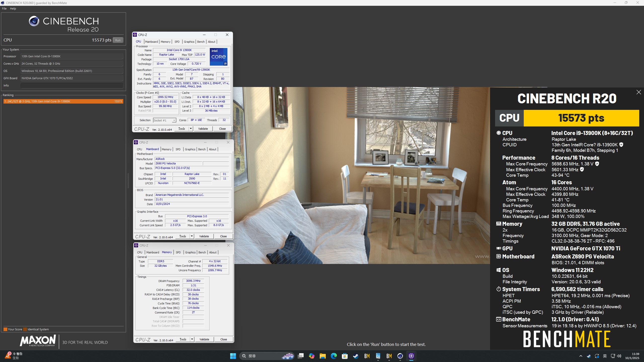Select the CPU tab in the Memory CPU-Z window
The image size is (644, 362).
140,252
